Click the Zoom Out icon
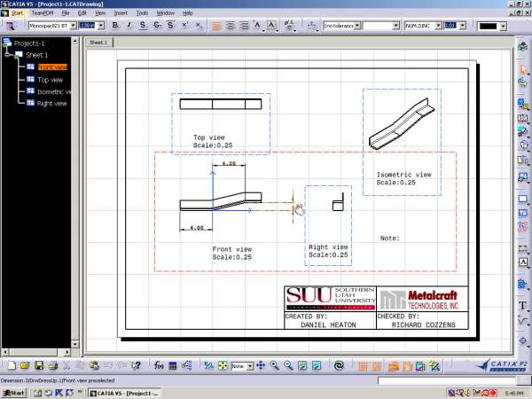 point(288,365)
